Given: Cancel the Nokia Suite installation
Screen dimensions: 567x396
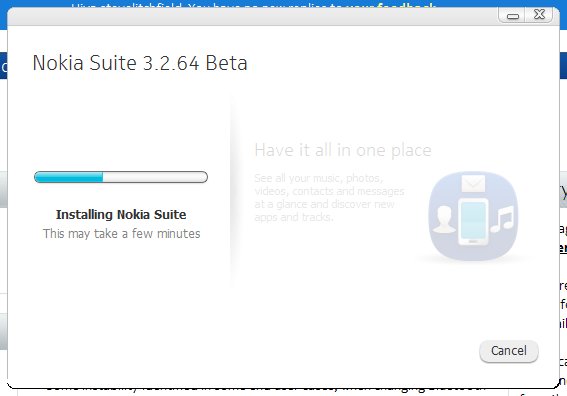Looking at the screenshot, I should click(x=508, y=351).
